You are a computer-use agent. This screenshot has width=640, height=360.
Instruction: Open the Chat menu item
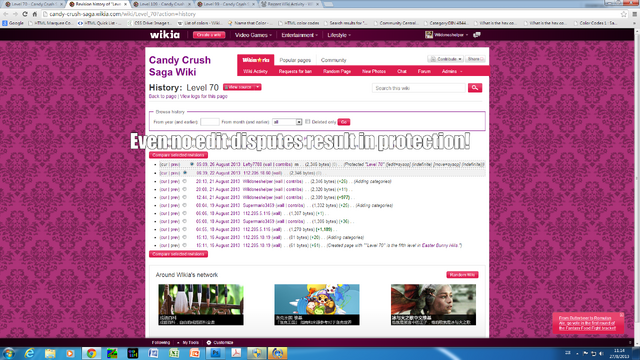(x=402, y=71)
